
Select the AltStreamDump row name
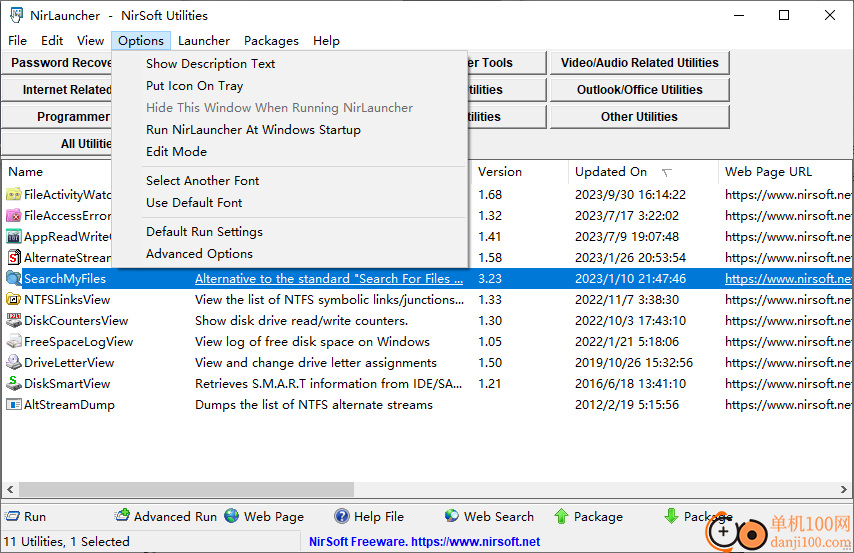coord(69,405)
